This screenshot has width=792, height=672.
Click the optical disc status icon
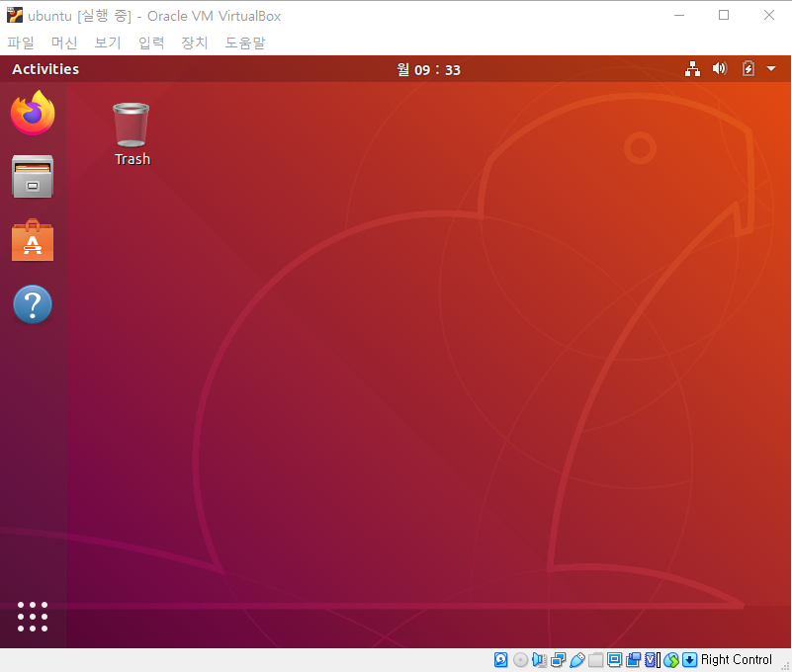(520, 659)
